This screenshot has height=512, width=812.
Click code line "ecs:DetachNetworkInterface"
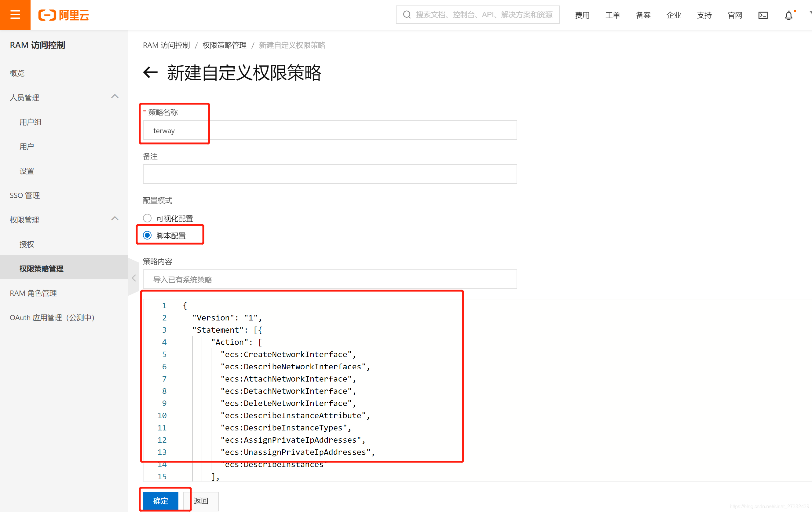coord(288,391)
